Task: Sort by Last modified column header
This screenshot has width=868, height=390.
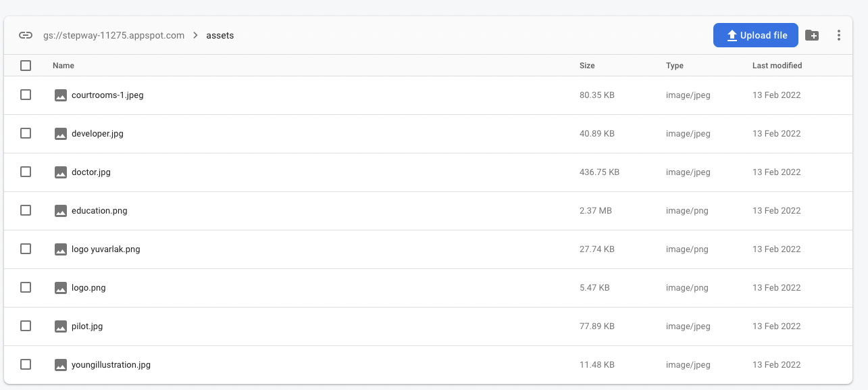Action: click(777, 66)
